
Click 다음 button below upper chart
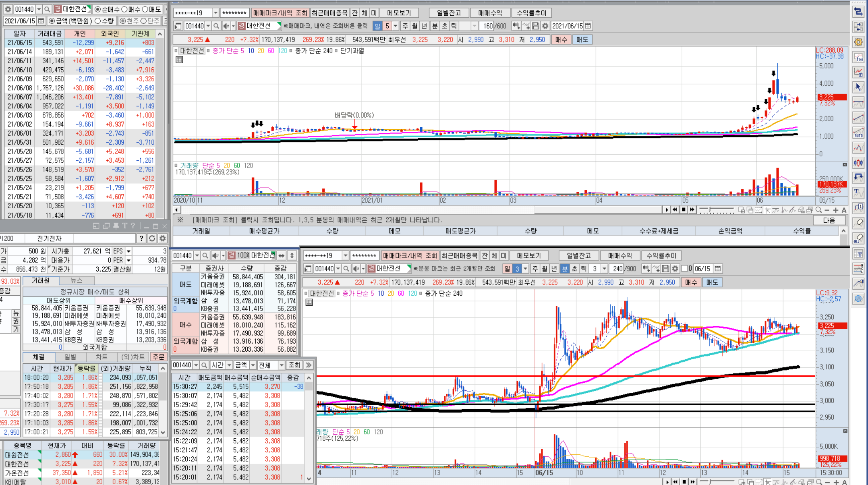(829, 220)
